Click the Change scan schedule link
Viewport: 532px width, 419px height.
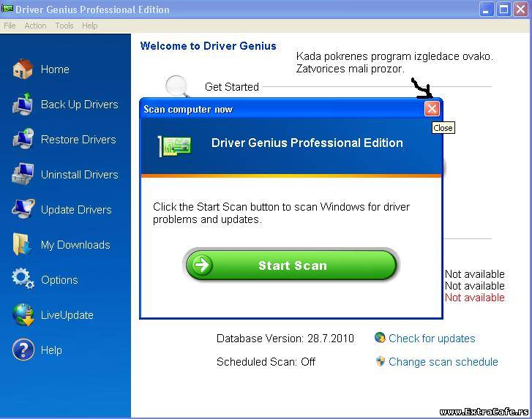(x=443, y=362)
